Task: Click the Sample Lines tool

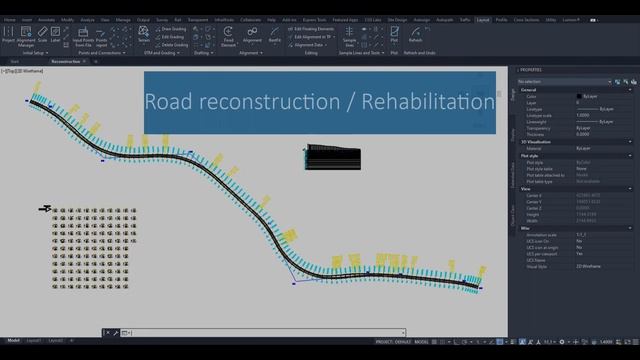Action: tap(349, 36)
